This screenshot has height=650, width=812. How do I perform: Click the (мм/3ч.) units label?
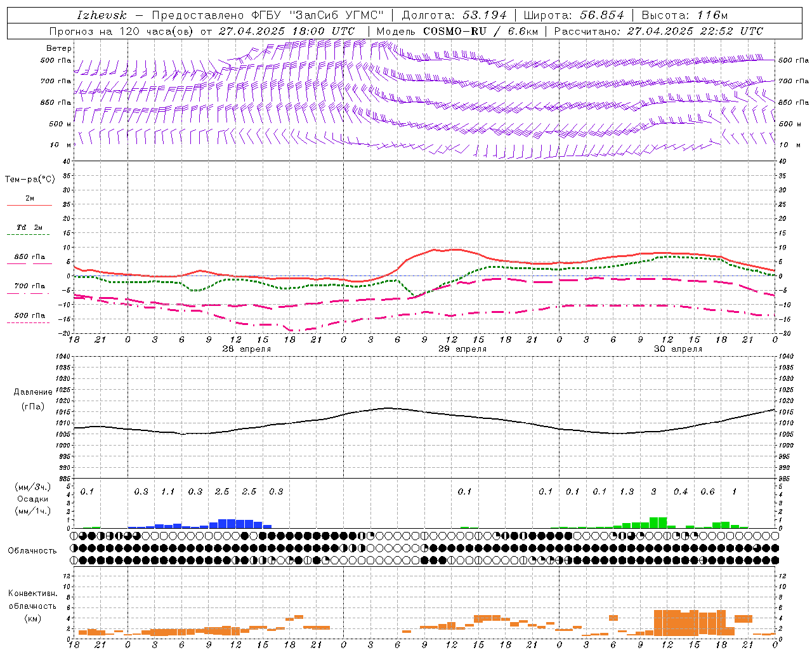point(32,487)
